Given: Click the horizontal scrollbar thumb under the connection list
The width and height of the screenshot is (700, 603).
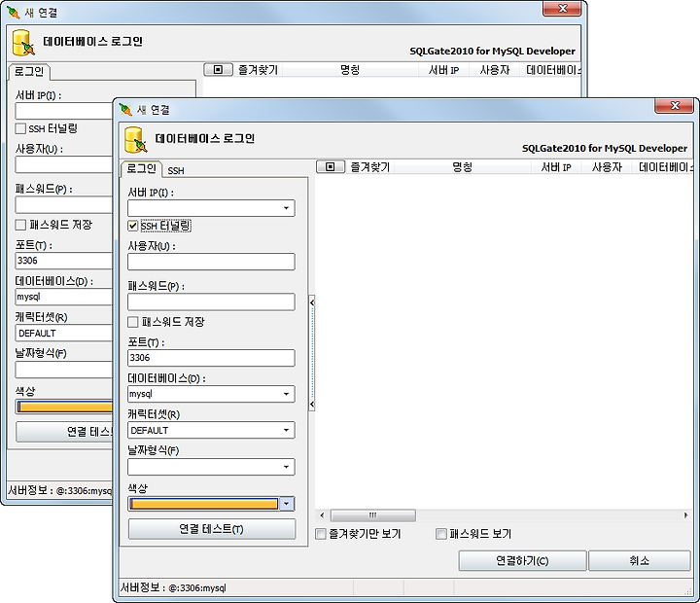Looking at the screenshot, I should click(x=372, y=515).
